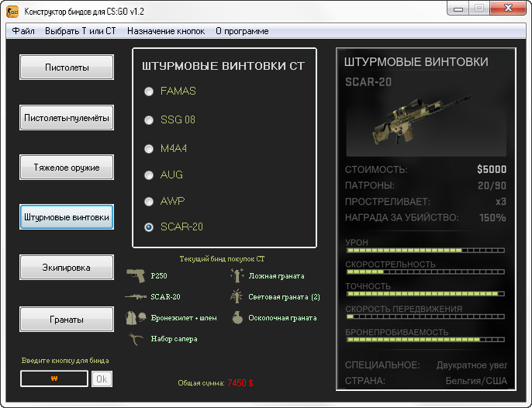The image size is (532, 408).
Task: Close the bind constructor window
Action: click(508, 9)
